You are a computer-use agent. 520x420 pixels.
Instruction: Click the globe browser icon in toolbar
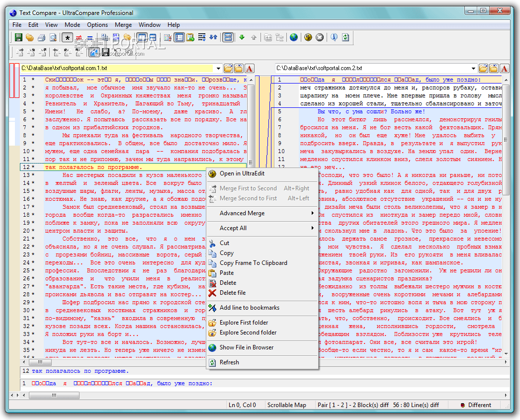(x=294, y=37)
